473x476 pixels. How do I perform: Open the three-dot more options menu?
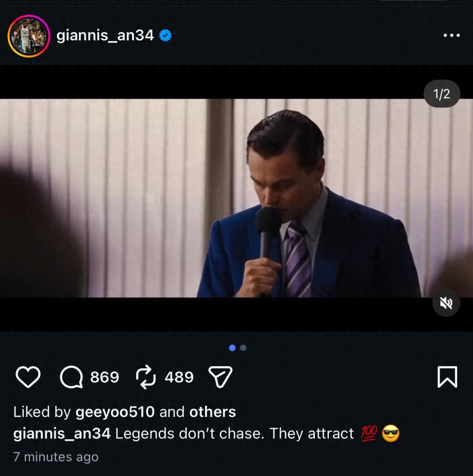pos(451,35)
